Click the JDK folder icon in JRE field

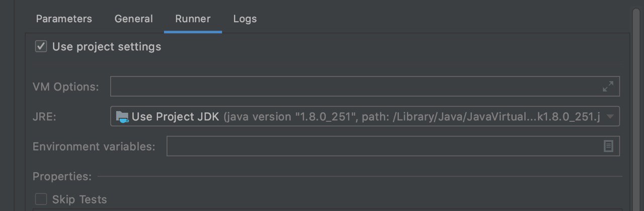[122, 117]
